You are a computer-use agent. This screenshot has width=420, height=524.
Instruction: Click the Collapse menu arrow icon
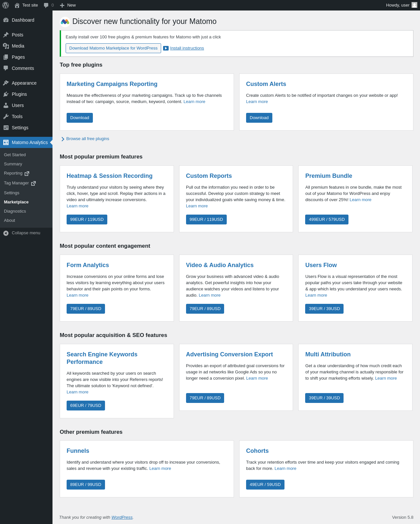coord(6,233)
